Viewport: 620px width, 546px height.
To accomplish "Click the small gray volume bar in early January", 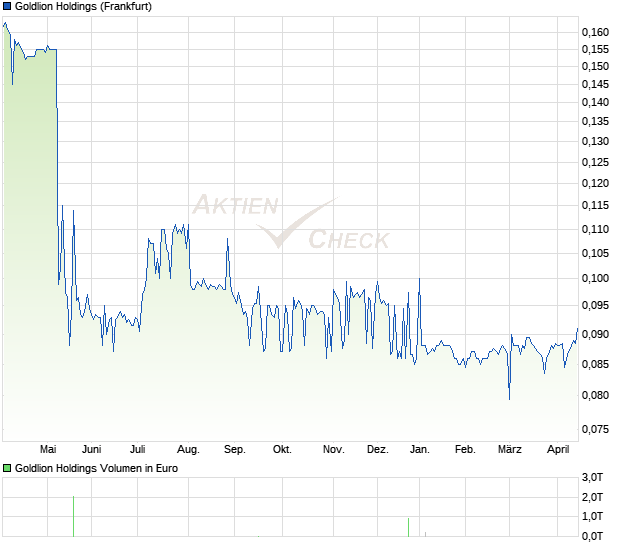I will (x=425, y=535).
